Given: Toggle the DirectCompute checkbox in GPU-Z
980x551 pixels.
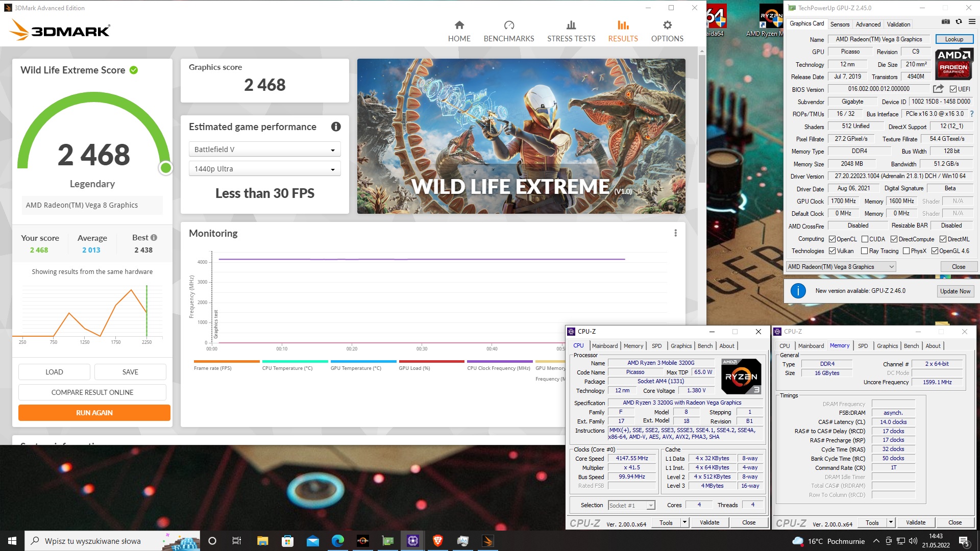Looking at the screenshot, I should tap(894, 239).
